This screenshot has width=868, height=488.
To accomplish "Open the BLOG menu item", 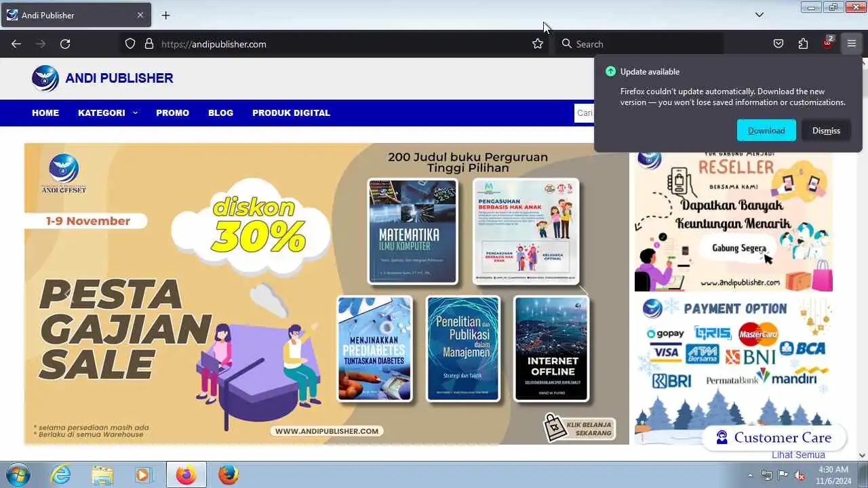I will [220, 113].
